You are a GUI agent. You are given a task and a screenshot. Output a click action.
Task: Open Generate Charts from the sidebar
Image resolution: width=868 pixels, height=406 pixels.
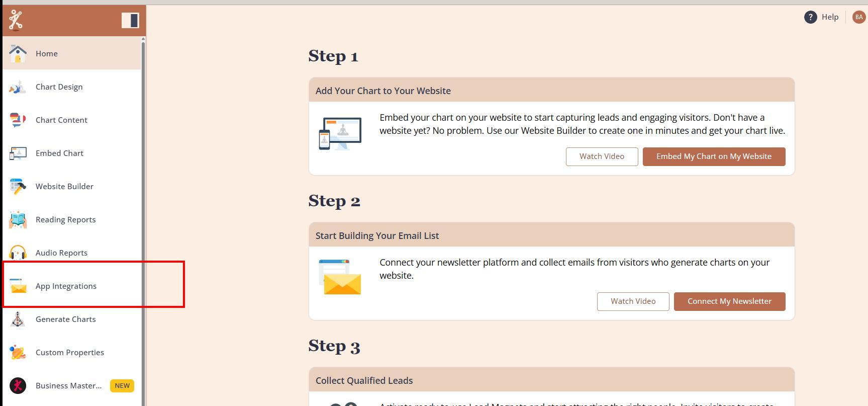click(65, 319)
